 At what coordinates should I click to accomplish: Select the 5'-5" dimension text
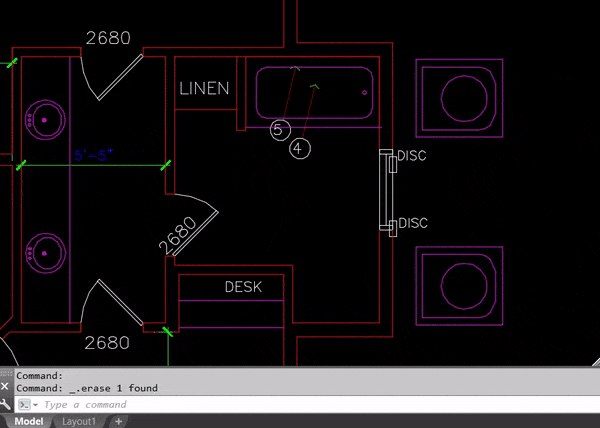click(x=94, y=155)
